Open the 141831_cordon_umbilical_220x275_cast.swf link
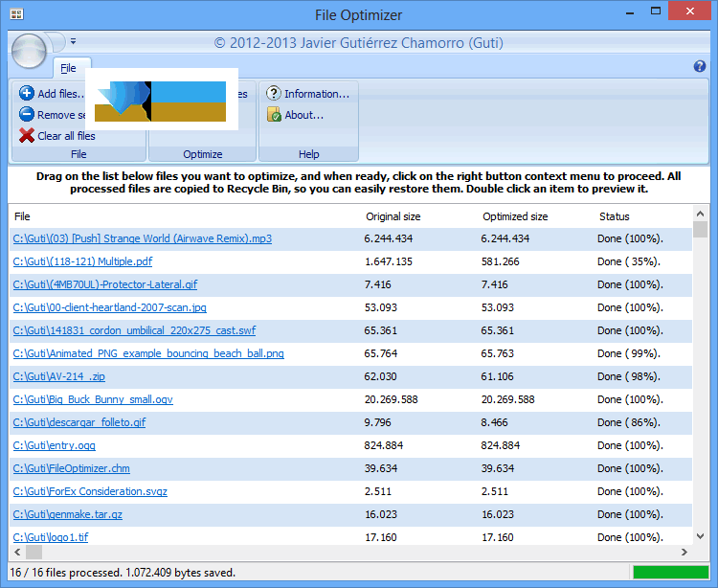Screen dimensions: 718x588 134,330
